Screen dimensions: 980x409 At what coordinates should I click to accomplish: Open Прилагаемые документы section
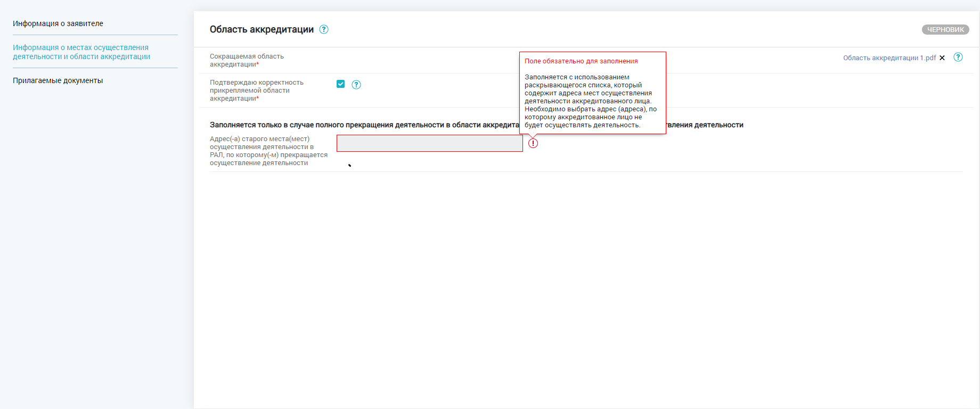click(58, 80)
